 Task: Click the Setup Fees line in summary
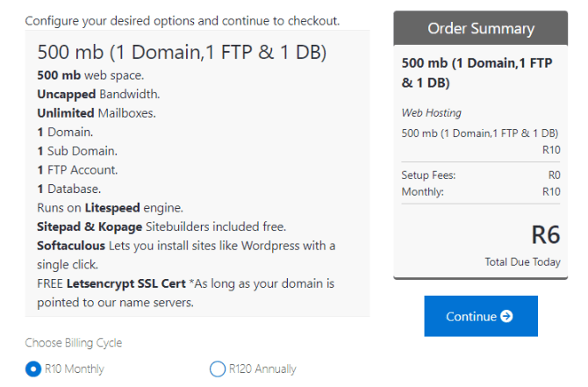[x=481, y=176]
